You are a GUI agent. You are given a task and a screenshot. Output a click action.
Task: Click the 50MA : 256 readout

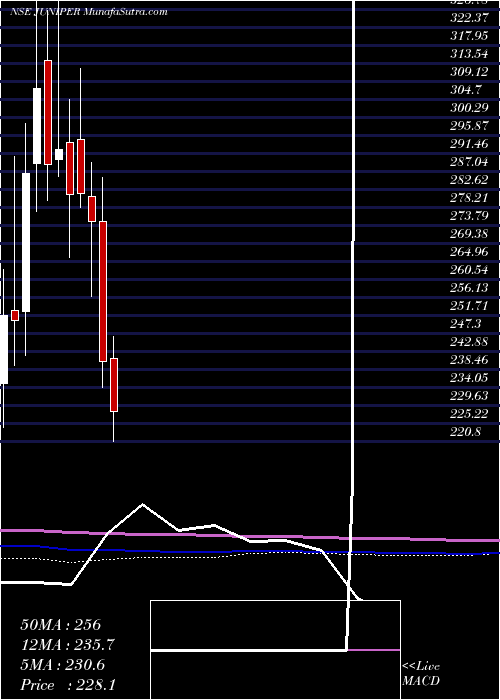tap(62, 625)
